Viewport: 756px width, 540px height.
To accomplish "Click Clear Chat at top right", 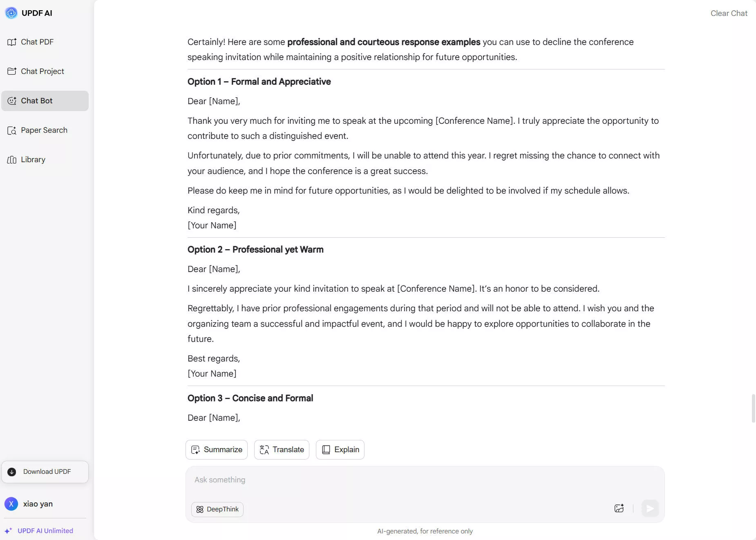I will point(728,13).
